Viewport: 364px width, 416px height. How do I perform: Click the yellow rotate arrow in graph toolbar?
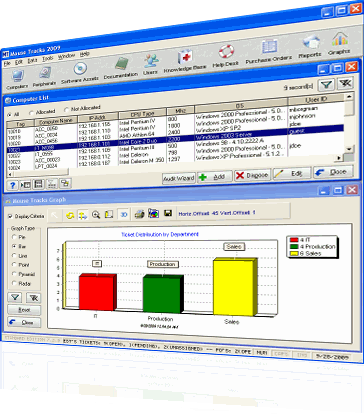[x=70, y=216]
